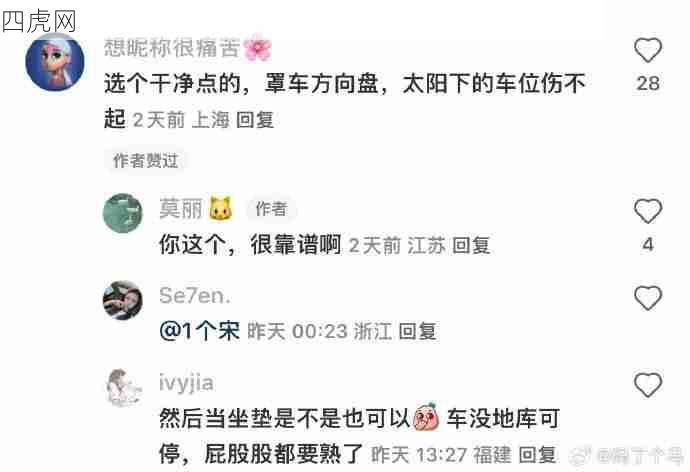Tap the 作者赞过 badge
This screenshot has height=472, width=690.
(146, 161)
